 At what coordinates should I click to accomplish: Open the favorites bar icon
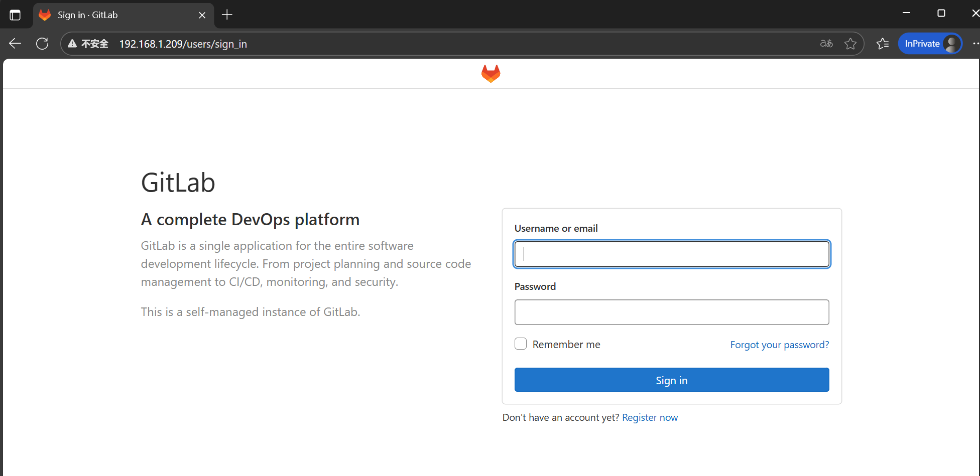tap(883, 44)
